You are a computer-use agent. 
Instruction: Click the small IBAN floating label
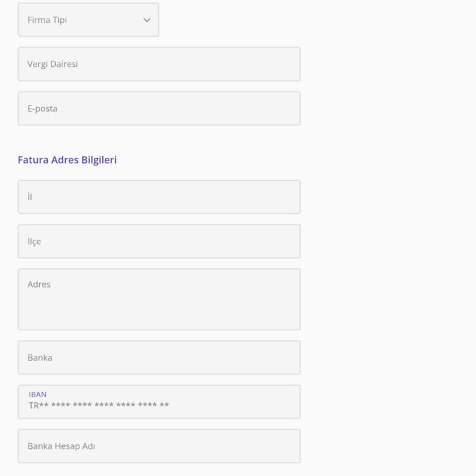click(38, 394)
